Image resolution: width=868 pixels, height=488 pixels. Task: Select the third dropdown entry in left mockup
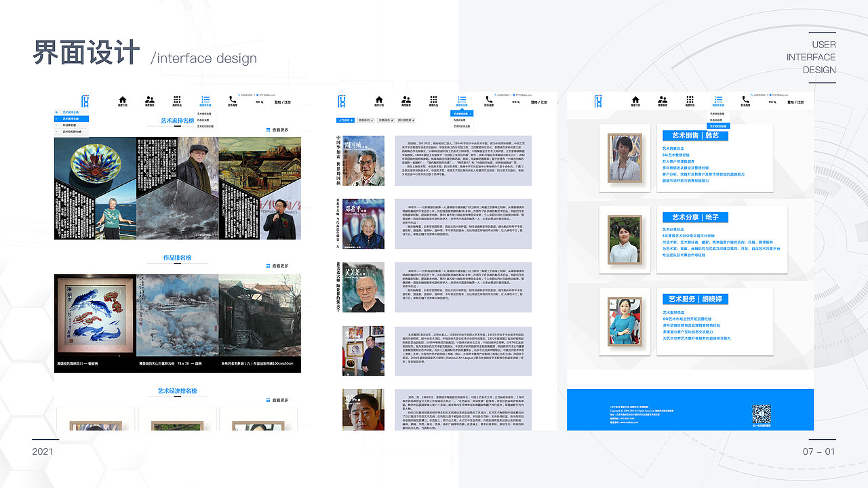(205, 126)
